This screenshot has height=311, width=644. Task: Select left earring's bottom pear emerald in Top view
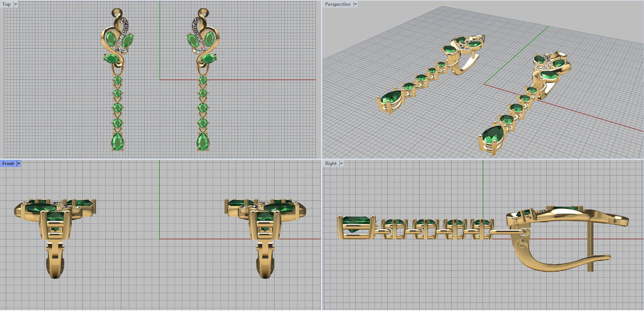tap(118, 142)
